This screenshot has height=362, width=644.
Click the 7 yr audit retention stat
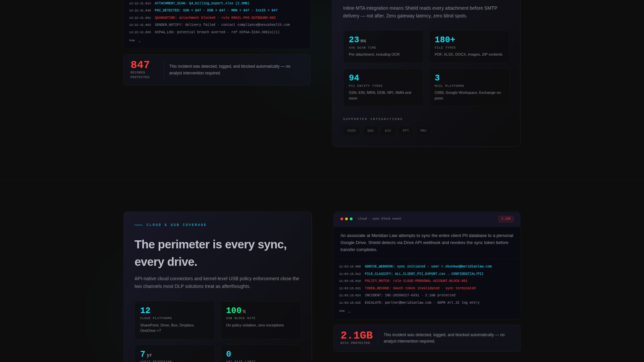(174, 353)
